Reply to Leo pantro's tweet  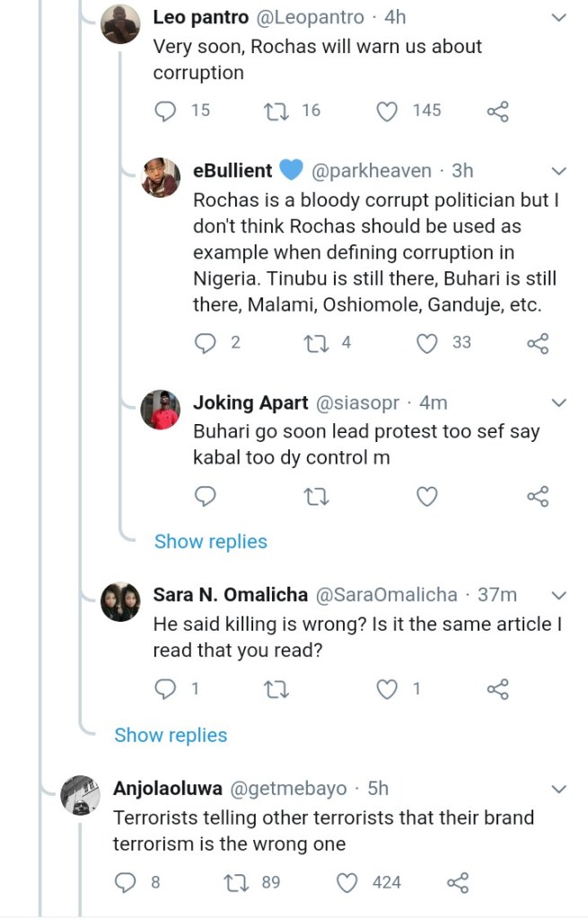165,111
